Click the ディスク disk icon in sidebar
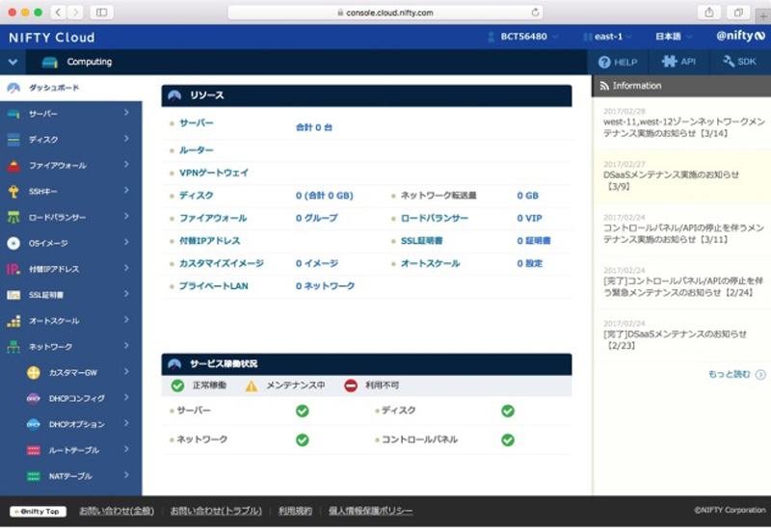This screenshot has width=771, height=532. [x=13, y=140]
